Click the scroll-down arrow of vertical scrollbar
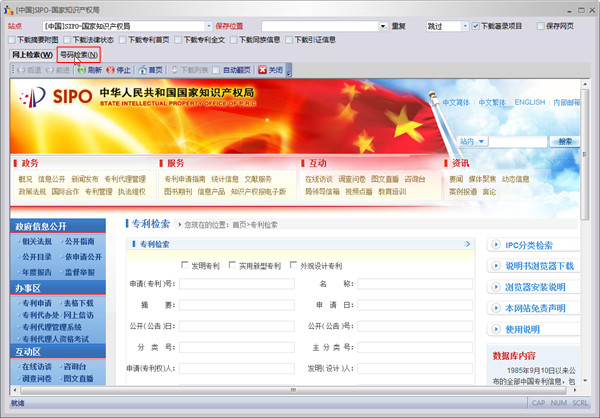The image size is (600, 418). click(x=585, y=381)
